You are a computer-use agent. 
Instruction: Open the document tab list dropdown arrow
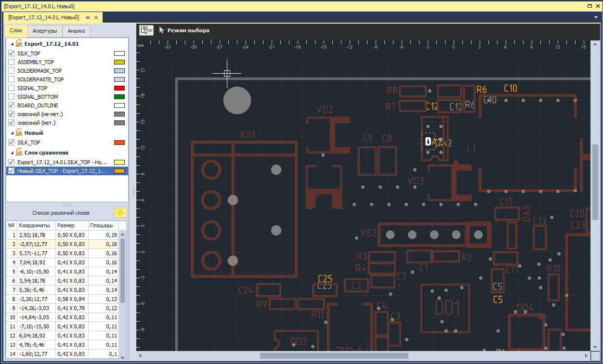coord(596,17)
